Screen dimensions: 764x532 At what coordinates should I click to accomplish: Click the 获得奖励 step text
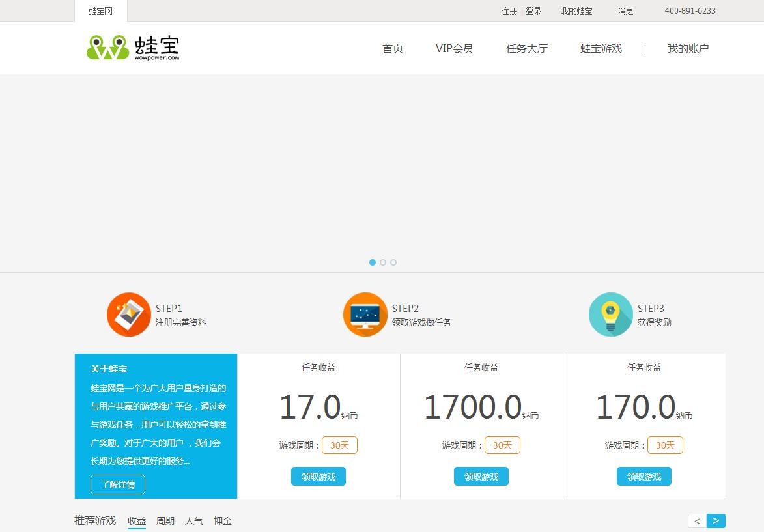(x=655, y=322)
